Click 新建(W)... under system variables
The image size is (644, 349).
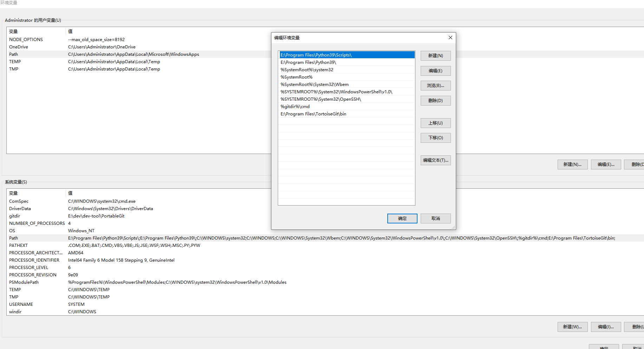point(572,327)
